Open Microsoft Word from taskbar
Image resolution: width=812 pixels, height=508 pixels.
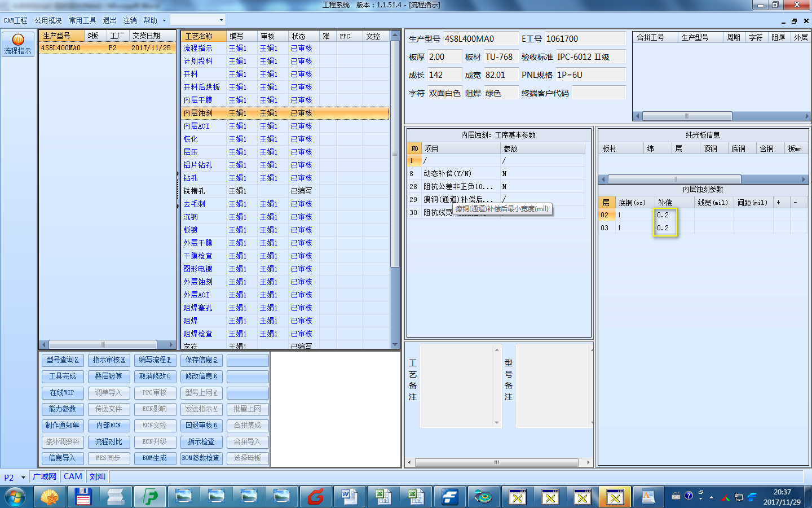click(x=349, y=497)
